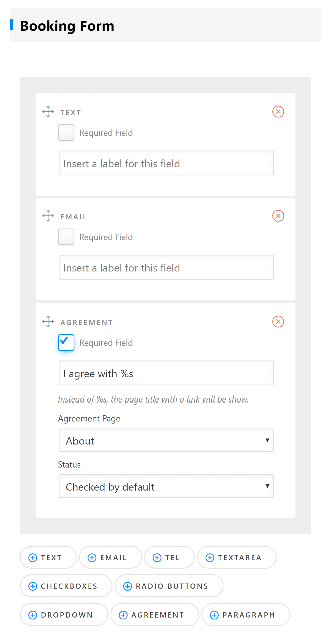Remove the Agreement field with red X
Screen dimensions: 330x644
click(278, 322)
